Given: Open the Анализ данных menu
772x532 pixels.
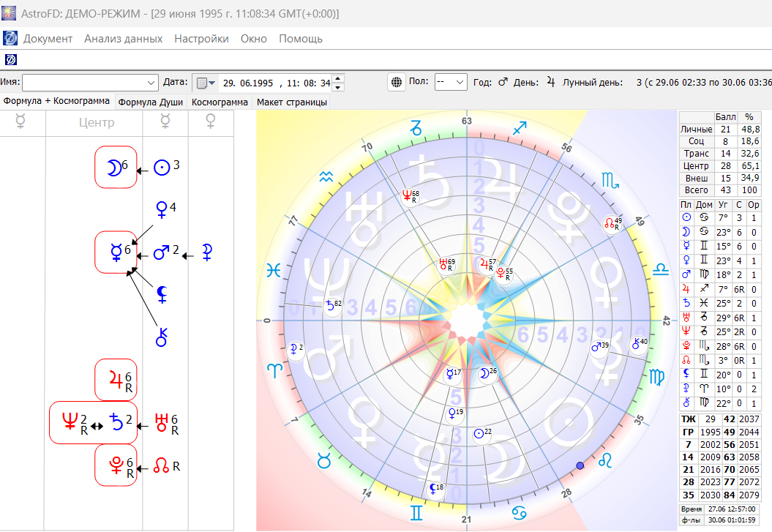Looking at the screenshot, I should (x=123, y=39).
